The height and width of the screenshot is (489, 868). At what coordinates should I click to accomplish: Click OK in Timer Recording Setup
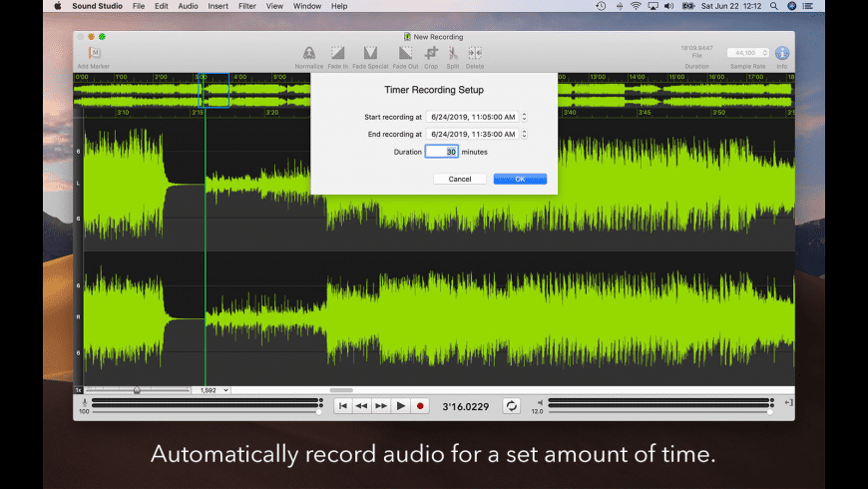pyautogui.click(x=520, y=179)
